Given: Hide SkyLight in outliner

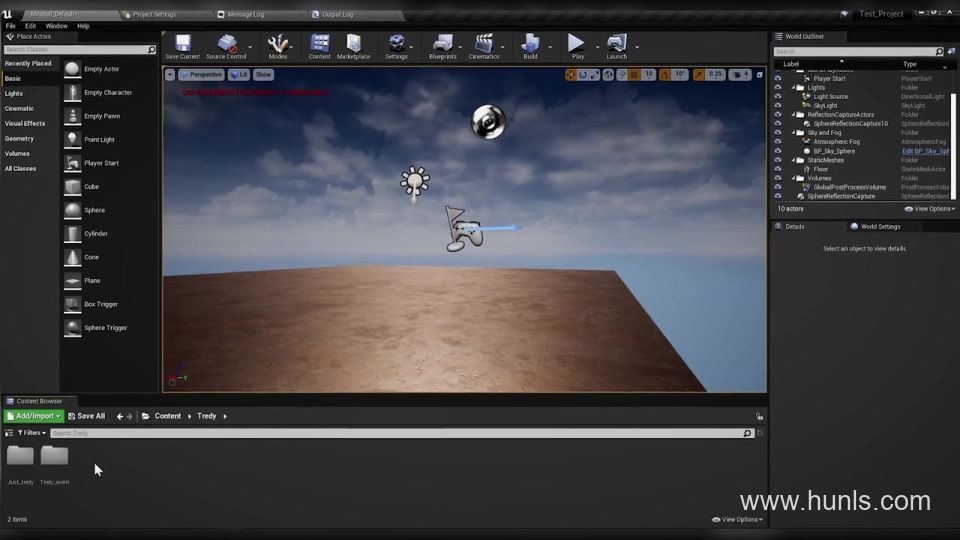Looking at the screenshot, I should pos(778,105).
